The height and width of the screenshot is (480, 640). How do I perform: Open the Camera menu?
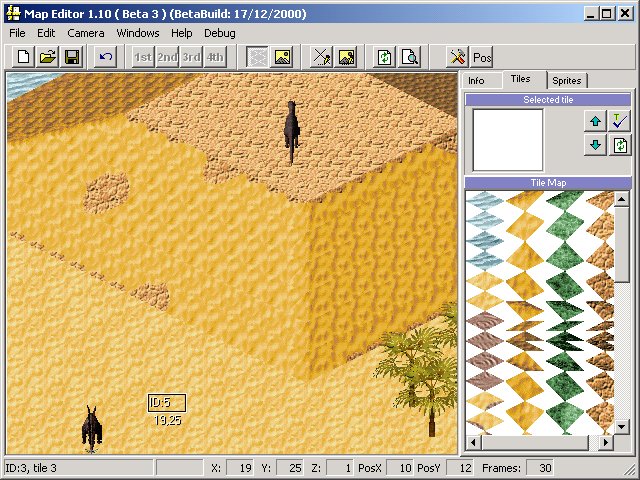point(86,33)
